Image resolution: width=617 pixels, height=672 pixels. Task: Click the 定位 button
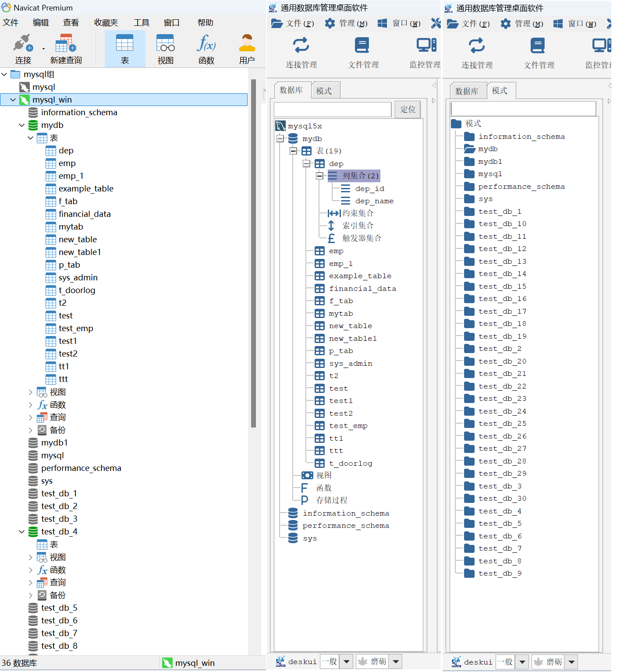408,110
